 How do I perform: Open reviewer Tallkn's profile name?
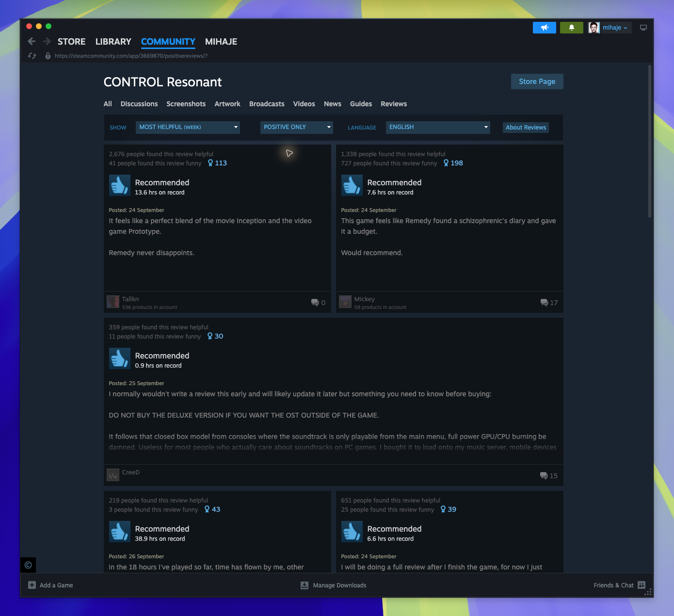(x=130, y=299)
